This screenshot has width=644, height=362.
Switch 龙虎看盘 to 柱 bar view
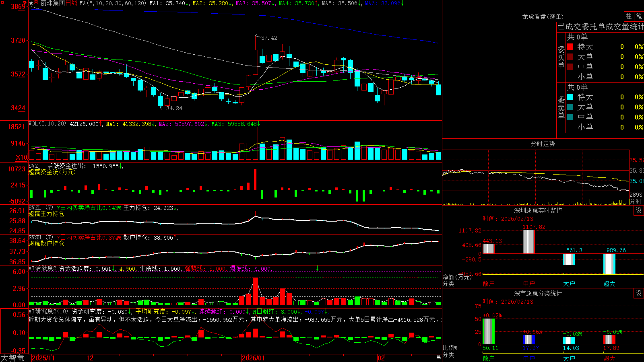coord(629,16)
